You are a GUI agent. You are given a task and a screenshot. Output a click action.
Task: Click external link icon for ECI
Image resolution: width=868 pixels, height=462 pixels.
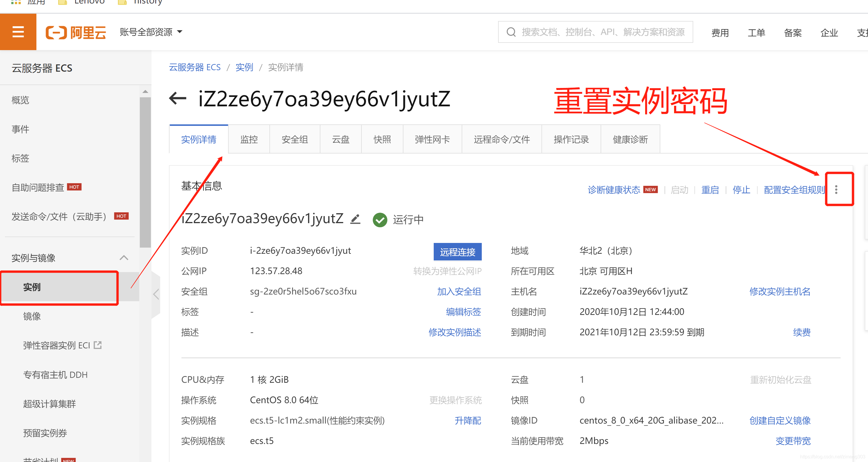pyautogui.click(x=98, y=345)
